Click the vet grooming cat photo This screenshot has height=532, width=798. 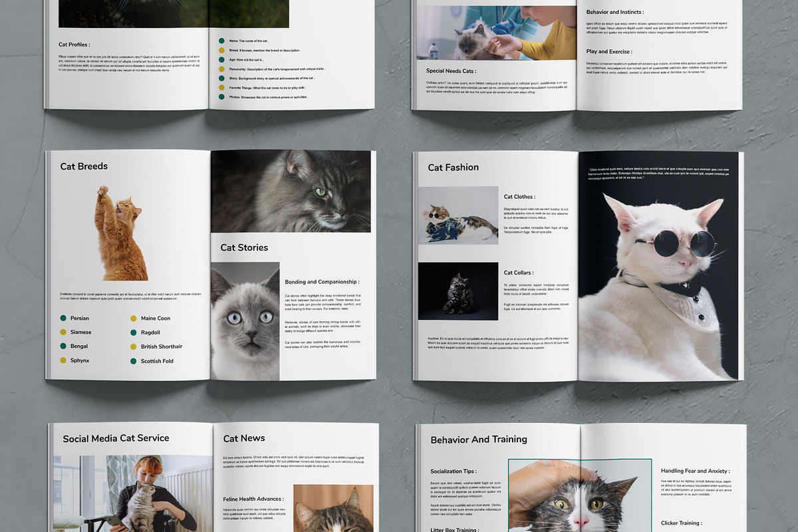(496, 33)
